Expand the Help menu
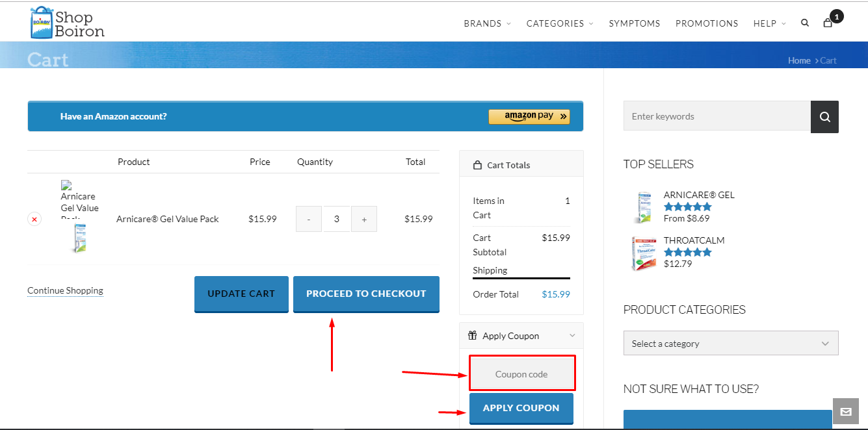The height and width of the screenshot is (430, 868). (769, 23)
